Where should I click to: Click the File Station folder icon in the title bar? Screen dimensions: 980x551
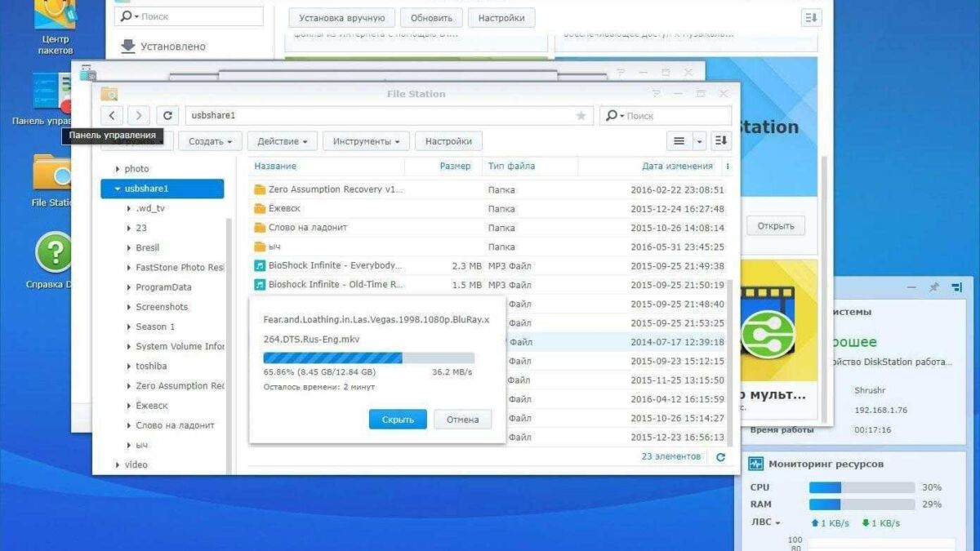[x=109, y=94]
